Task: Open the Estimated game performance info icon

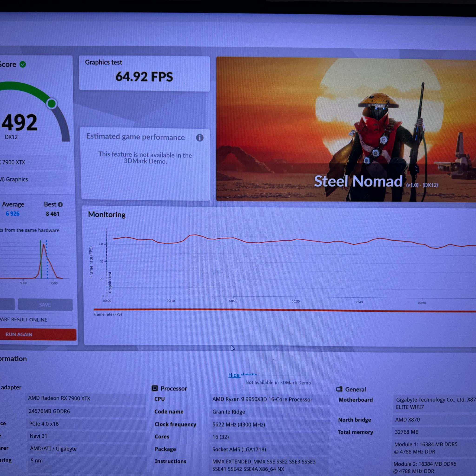Action: pyautogui.click(x=200, y=138)
